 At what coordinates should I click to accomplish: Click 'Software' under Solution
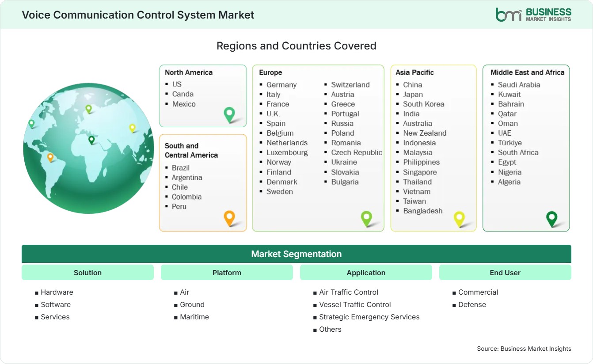(x=56, y=305)
